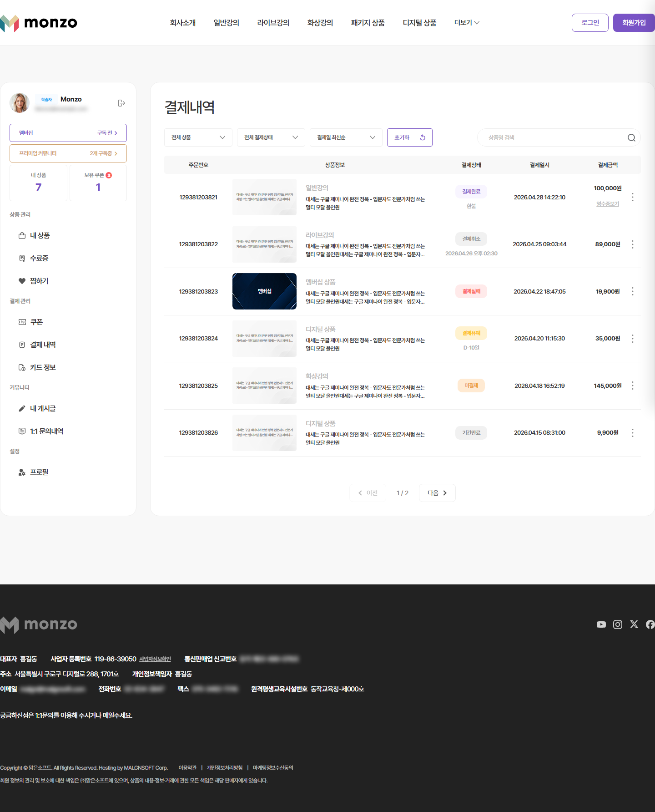Click the 프로필 user-settings icon

click(22, 472)
